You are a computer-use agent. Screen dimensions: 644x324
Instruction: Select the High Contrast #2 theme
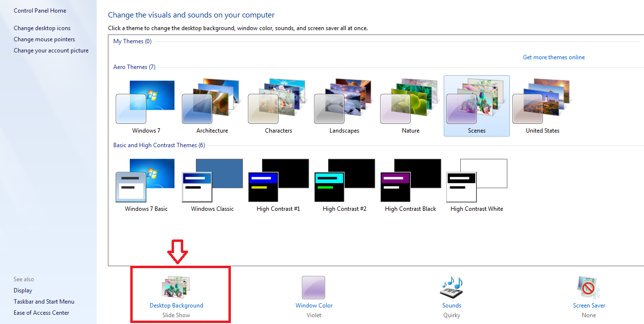(344, 180)
